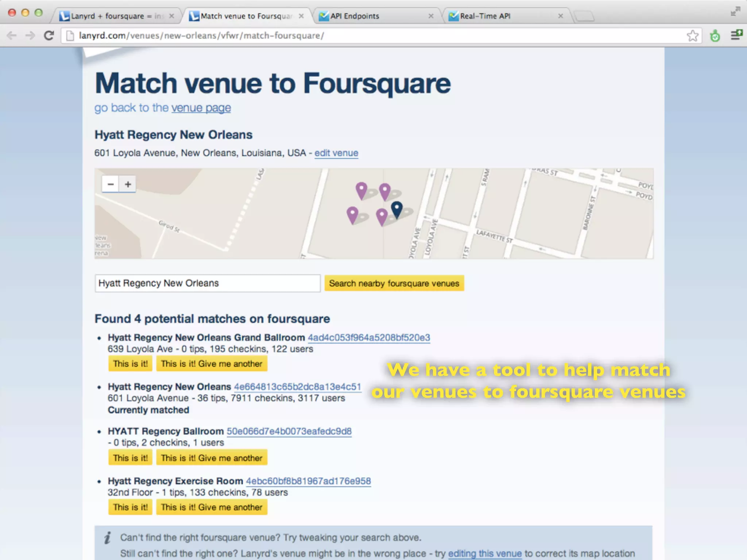Open Grand Ballroom foursquare ID link

click(x=369, y=338)
